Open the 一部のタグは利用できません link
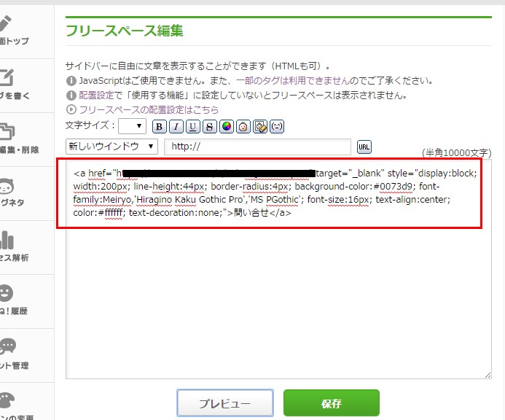Screen dimensions: 505x420 click(x=293, y=81)
